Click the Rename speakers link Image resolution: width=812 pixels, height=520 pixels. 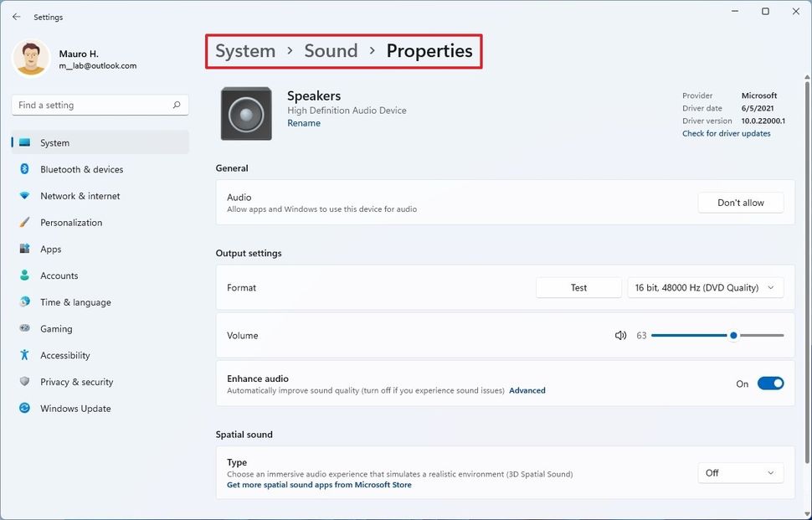pyautogui.click(x=304, y=123)
